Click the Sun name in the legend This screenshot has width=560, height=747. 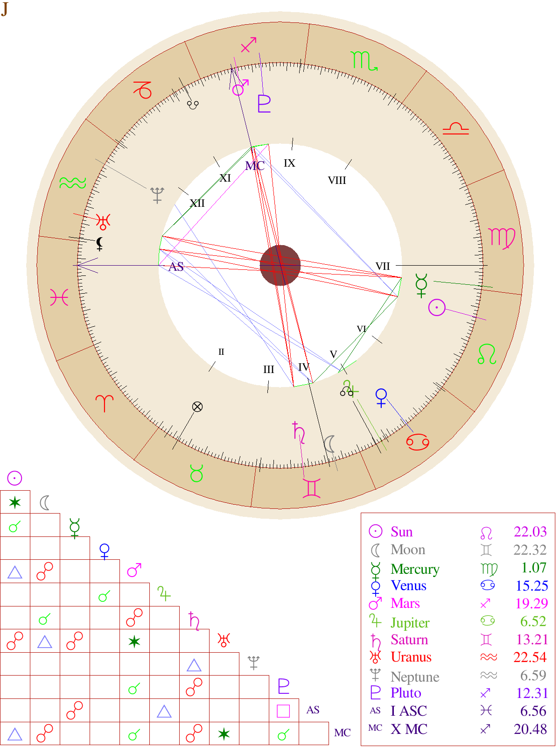pos(402,532)
